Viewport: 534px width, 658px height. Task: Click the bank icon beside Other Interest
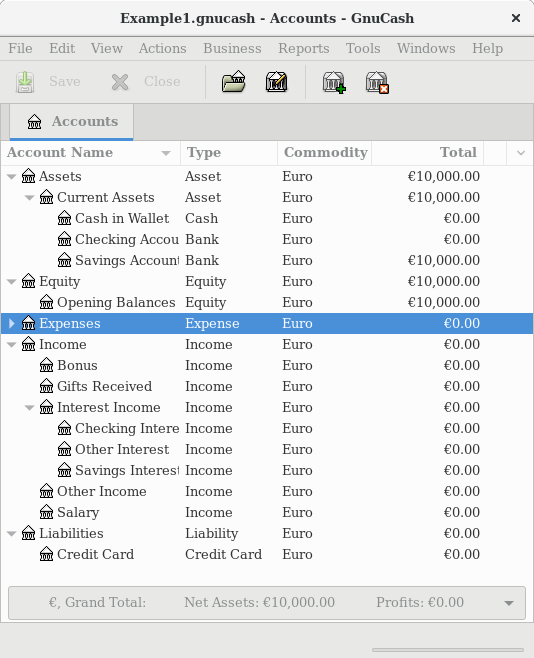(x=65, y=449)
